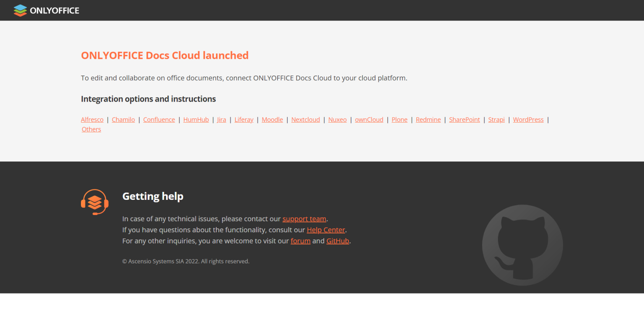Contact the support team via its link
Viewport: 644px width, 312px height.
304,218
